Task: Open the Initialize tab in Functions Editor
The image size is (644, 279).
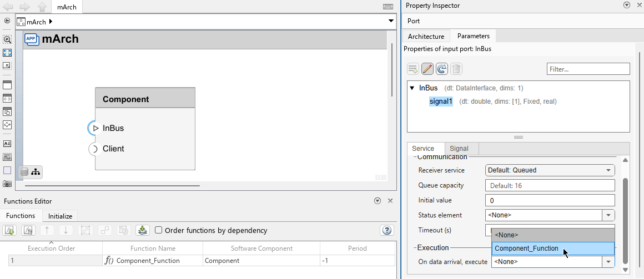Action: coord(60,216)
